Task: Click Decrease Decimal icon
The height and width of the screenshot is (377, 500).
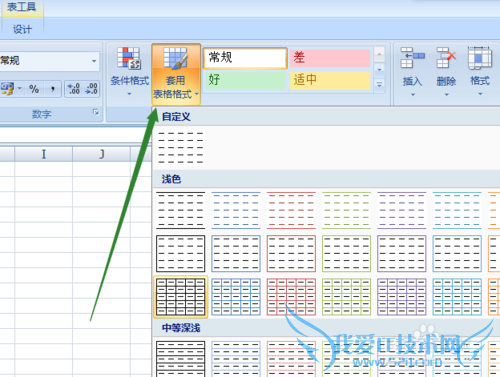Action: (91, 89)
